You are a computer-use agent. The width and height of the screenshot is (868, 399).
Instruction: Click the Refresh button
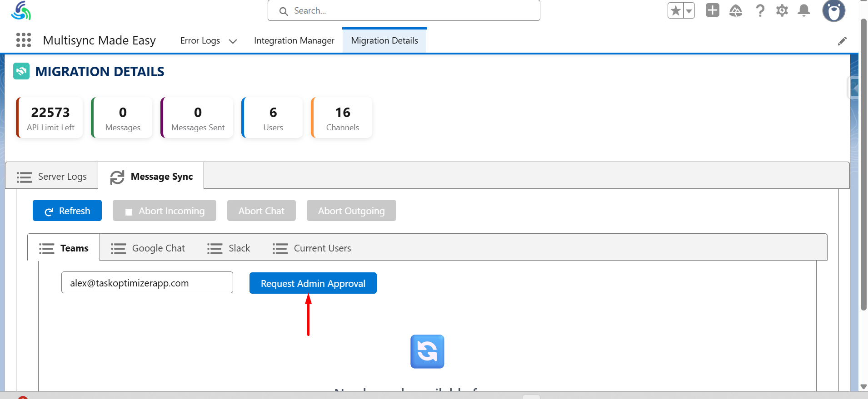point(67,211)
